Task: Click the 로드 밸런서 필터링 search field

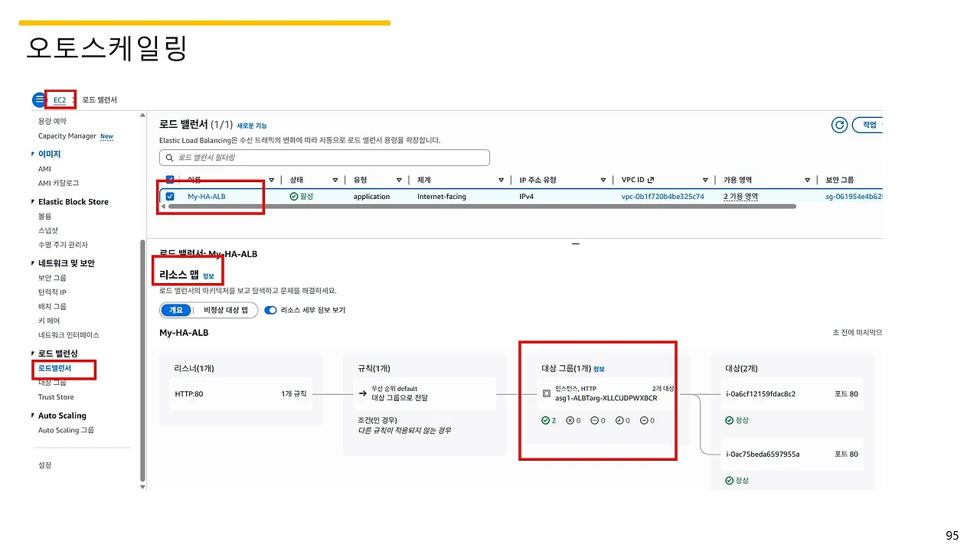Action: (325, 158)
